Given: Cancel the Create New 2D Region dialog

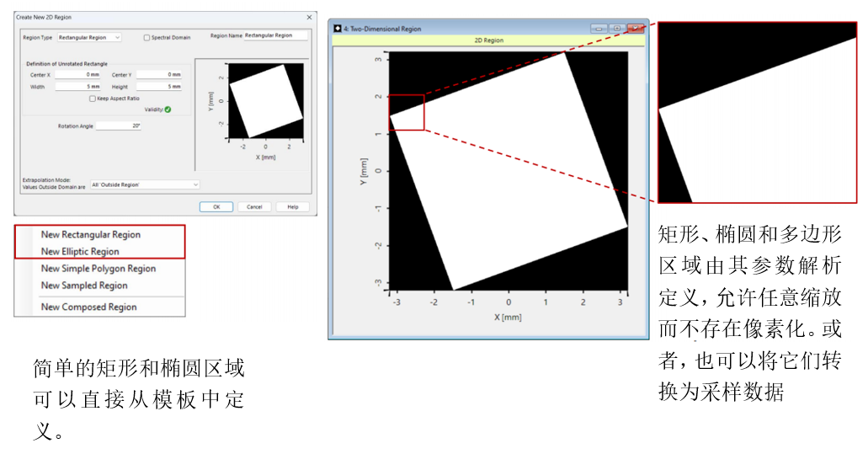Looking at the screenshot, I should [254, 206].
